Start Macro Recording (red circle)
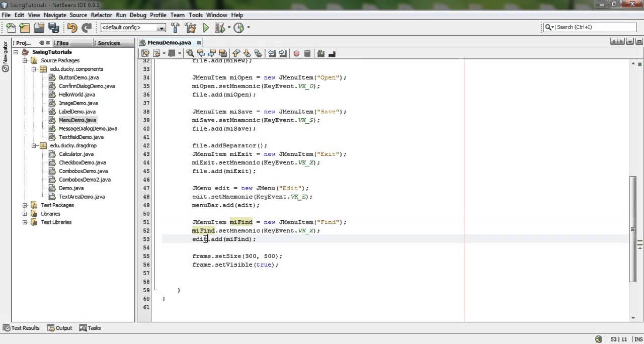Image resolution: width=644 pixels, height=344 pixels. point(296,53)
